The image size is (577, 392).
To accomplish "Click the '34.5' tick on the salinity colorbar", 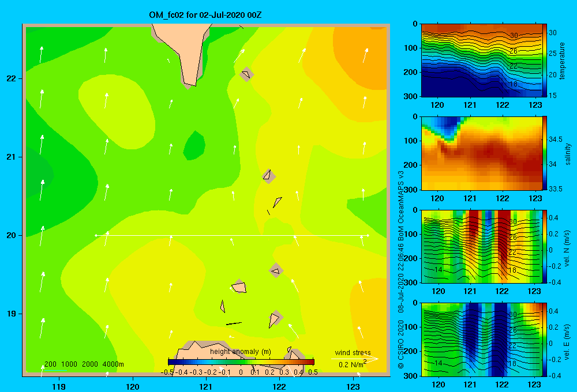I will [x=556, y=140].
